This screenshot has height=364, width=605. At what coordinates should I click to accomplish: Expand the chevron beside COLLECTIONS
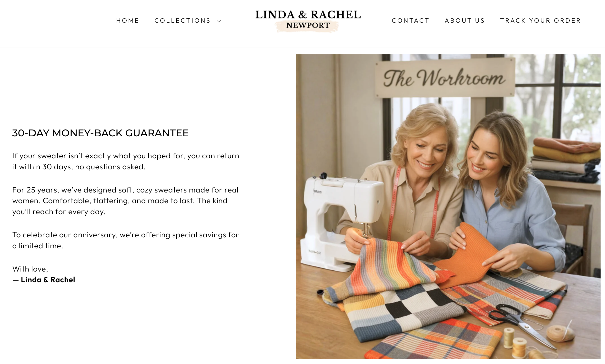(x=219, y=21)
